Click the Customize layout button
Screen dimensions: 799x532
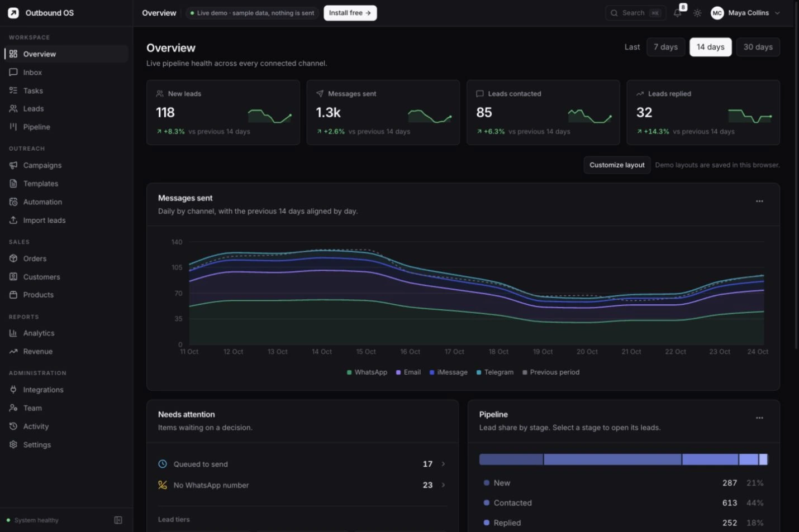[x=617, y=165]
